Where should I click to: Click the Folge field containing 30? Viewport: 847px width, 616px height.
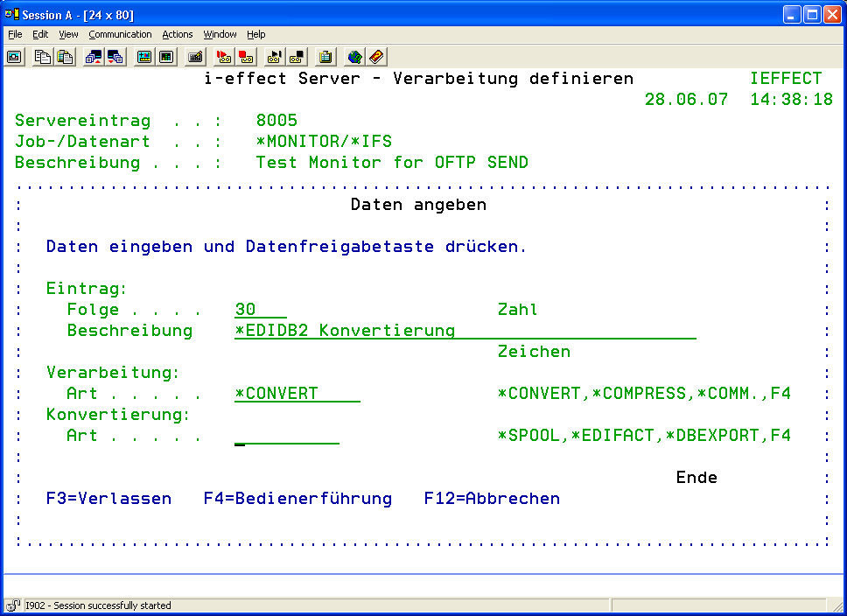point(261,310)
